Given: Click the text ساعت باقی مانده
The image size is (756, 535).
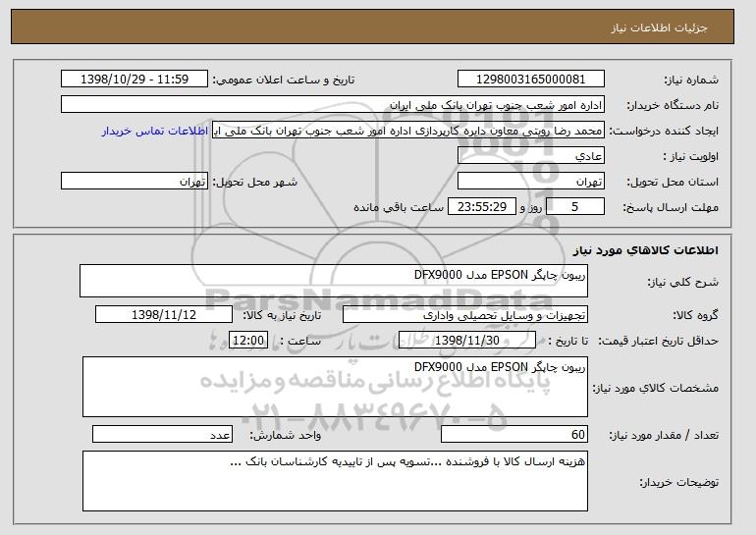Looking at the screenshot, I should 399,207.
